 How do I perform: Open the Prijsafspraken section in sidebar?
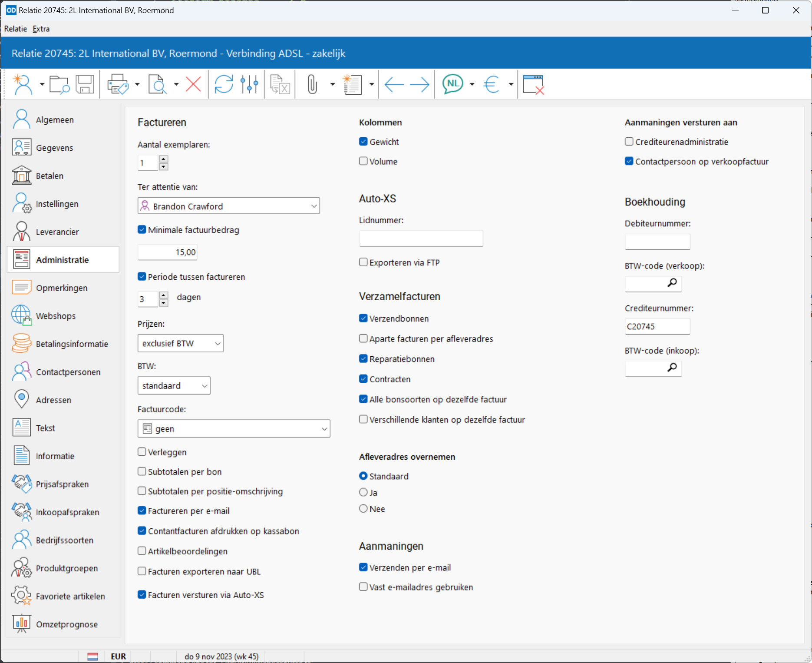coord(63,484)
